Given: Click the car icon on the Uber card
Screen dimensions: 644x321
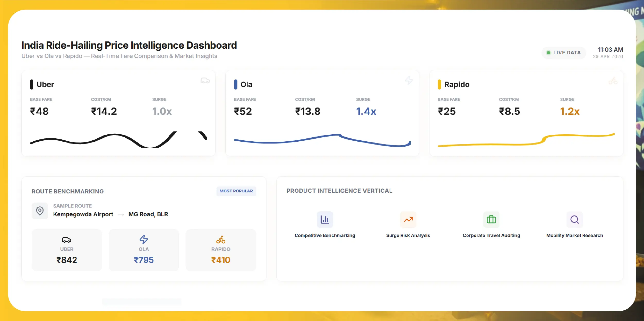Looking at the screenshot, I should [x=205, y=81].
